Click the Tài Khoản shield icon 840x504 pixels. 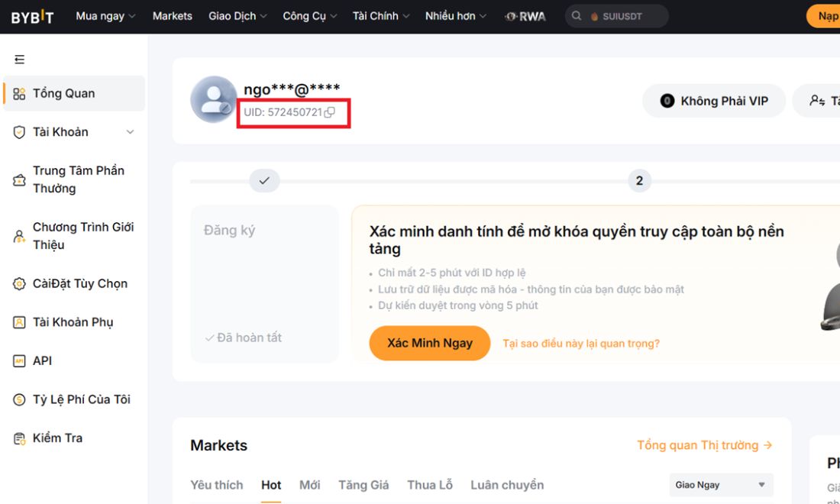[19, 132]
